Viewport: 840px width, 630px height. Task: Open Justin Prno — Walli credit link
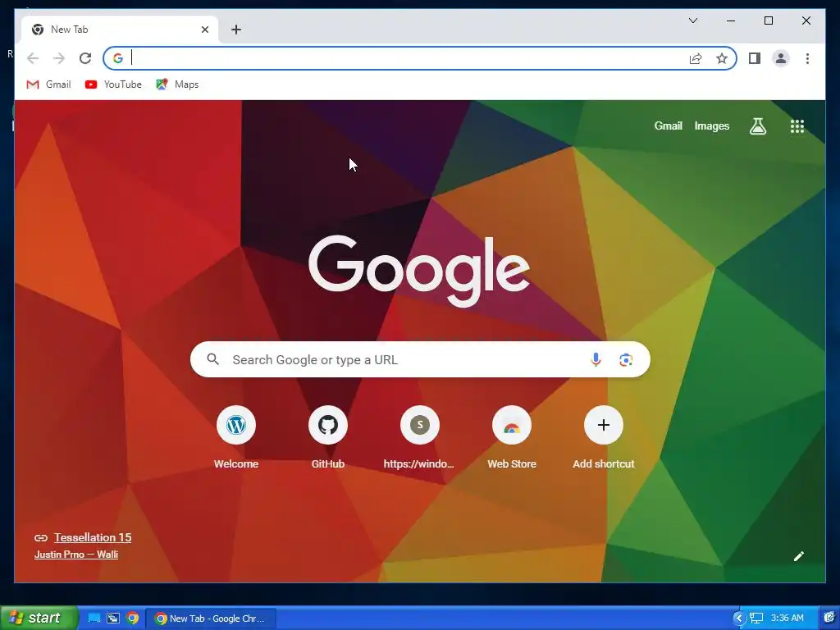pos(76,555)
